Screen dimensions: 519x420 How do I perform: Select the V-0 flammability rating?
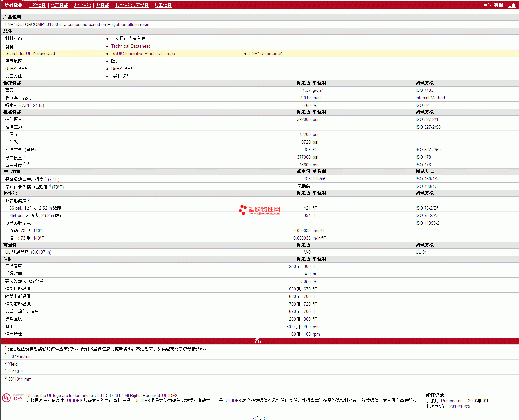307,252
